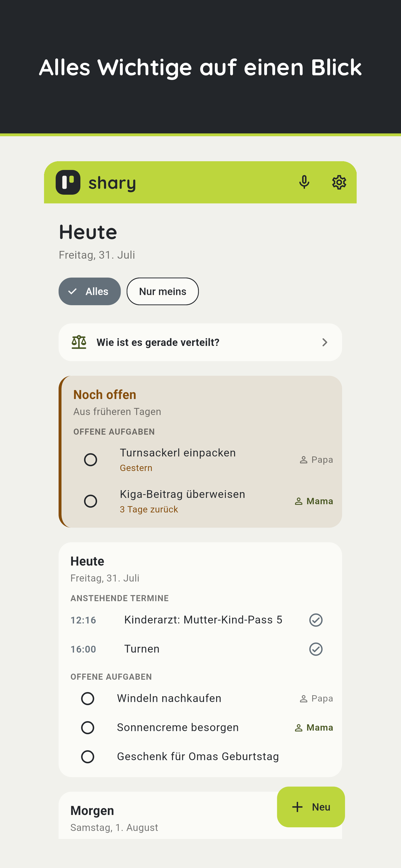Check off Turnsackerl einpacken task
This screenshot has height=868, width=401.
pos(91,460)
